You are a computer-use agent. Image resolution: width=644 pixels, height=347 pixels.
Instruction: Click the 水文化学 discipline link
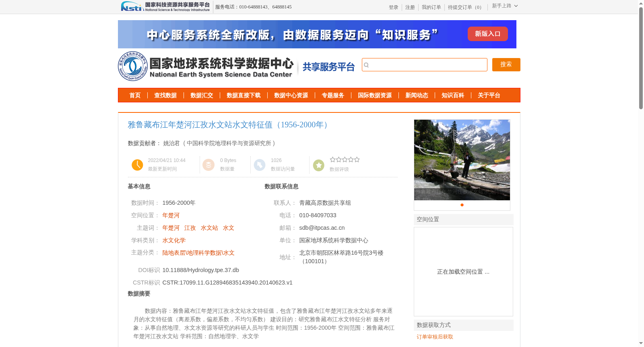pyautogui.click(x=174, y=241)
